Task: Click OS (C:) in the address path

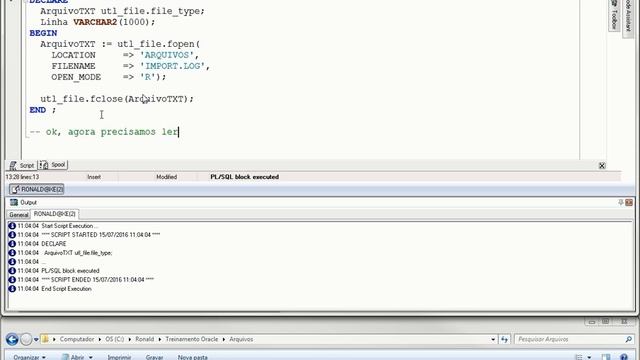Action: click(x=114, y=339)
